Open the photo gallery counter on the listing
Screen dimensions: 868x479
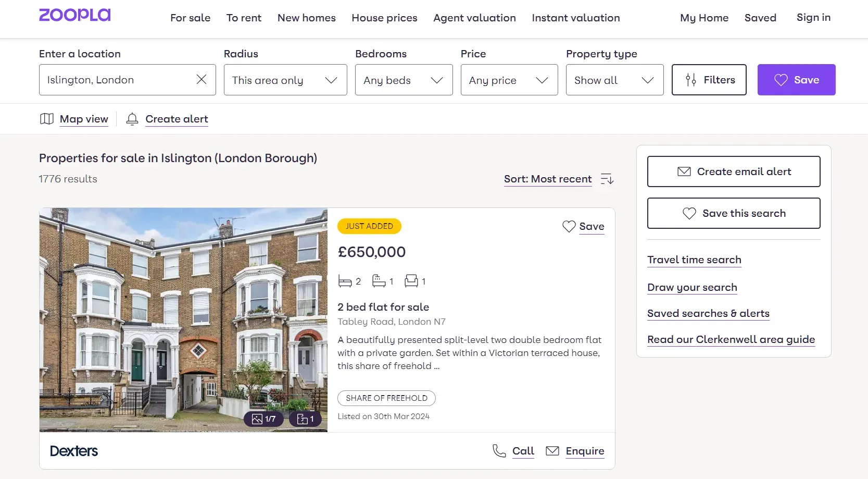(263, 419)
